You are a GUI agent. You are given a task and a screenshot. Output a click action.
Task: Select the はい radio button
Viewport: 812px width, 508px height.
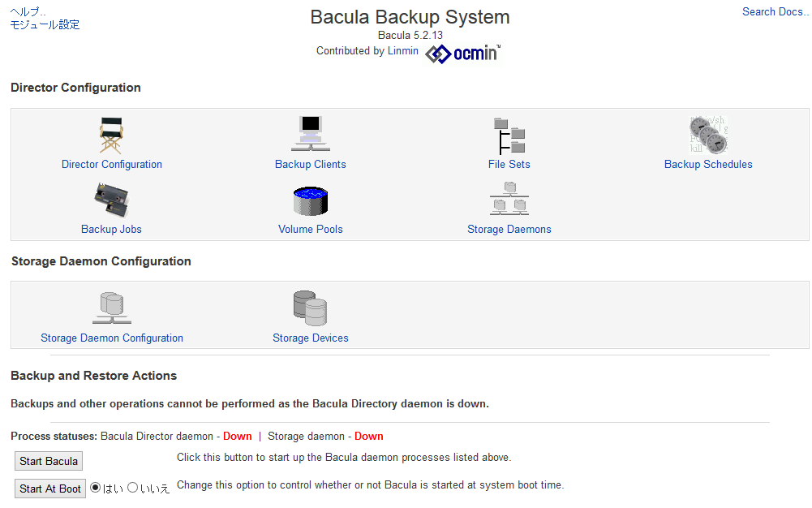click(x=95, y=487)
